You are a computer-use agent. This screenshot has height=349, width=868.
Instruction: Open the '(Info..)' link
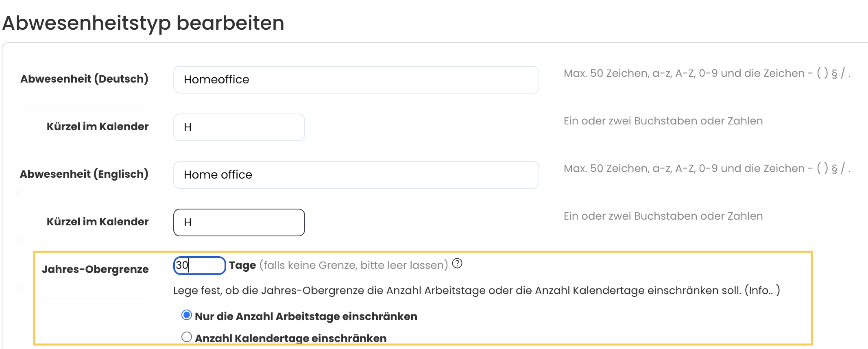(x=762, y=290)
